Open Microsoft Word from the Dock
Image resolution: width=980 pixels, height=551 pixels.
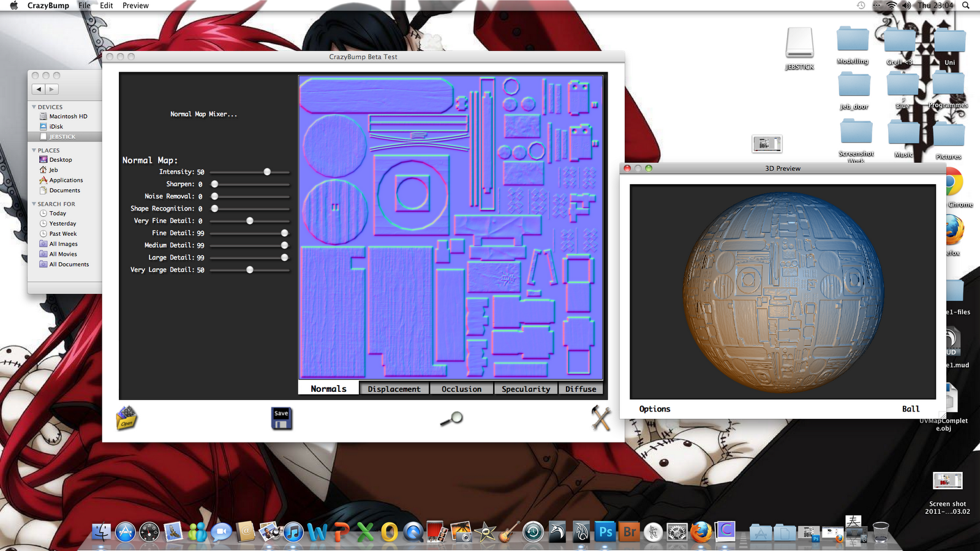point(317,532)
